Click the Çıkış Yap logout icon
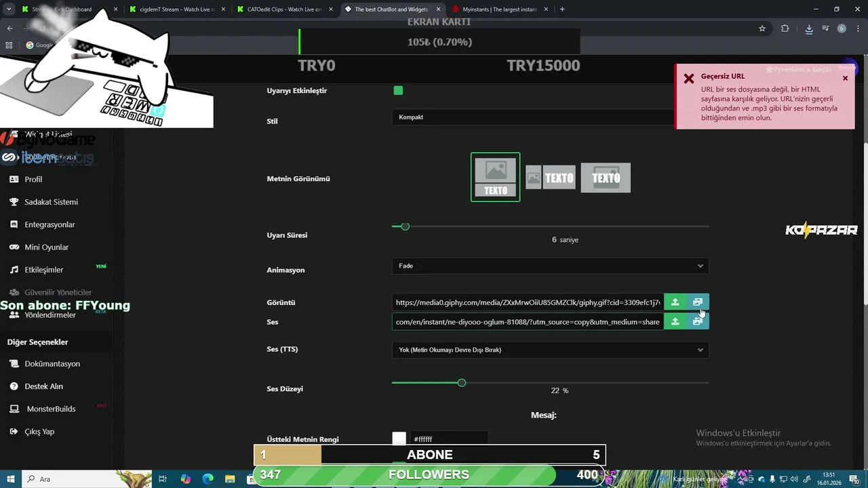 coord(14,431)
